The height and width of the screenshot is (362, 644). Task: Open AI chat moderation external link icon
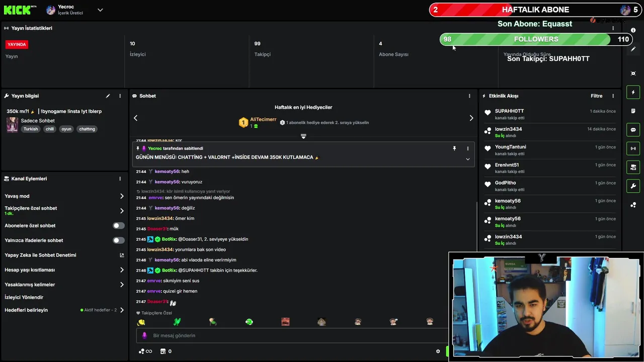click(x=122, y=255)
